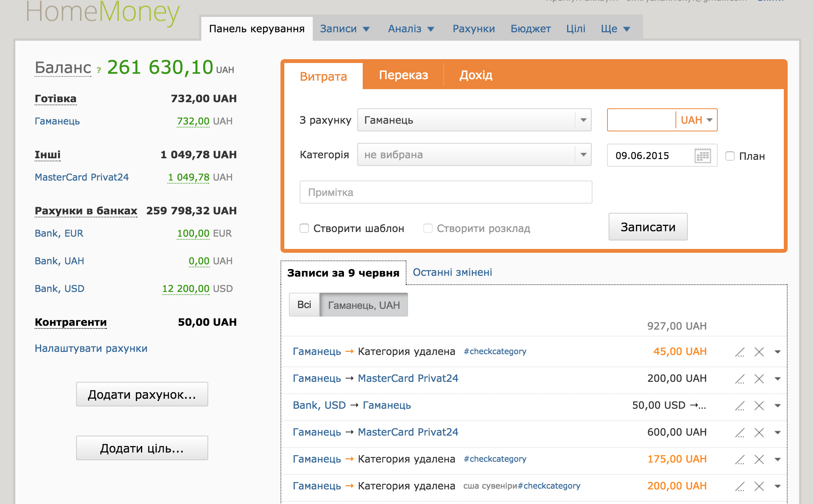Expand options for 45,00 UAH record
Screen dimensions: 813x504
(777, 352)
